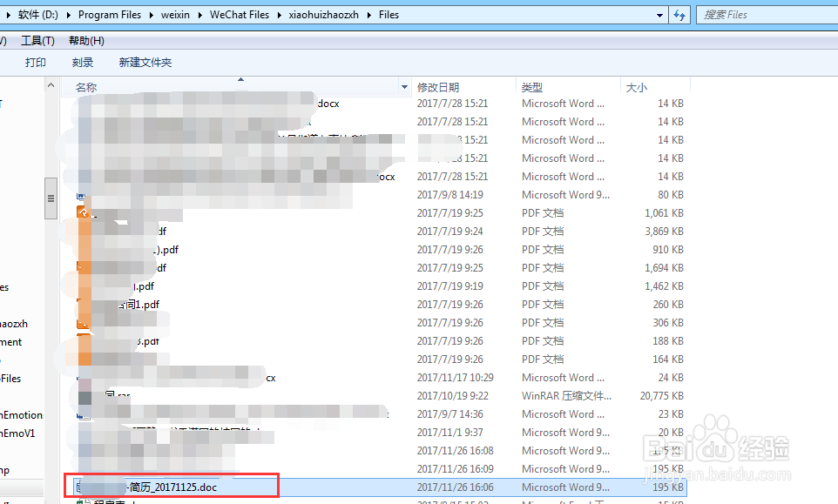Refresh the current folder view

(x=679, y=15)
